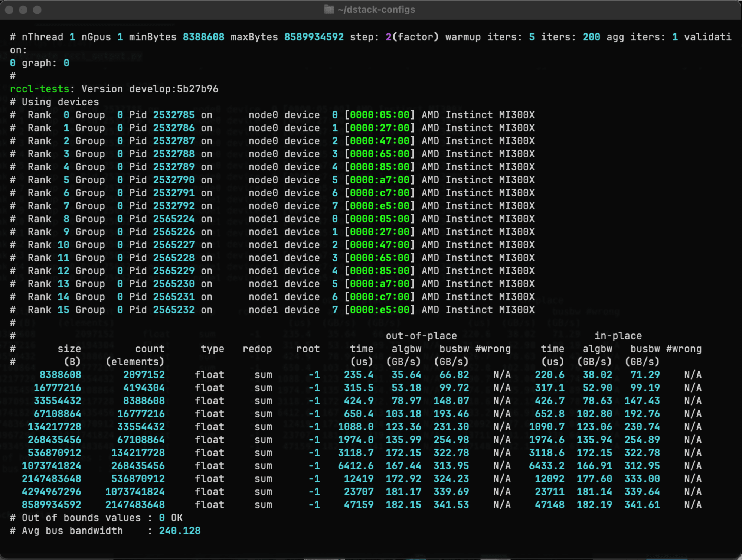Click Pid 2565227 on Rank 10 row
Screen dimensions: 742x560
pyautogui.click(x=174, y=245)
